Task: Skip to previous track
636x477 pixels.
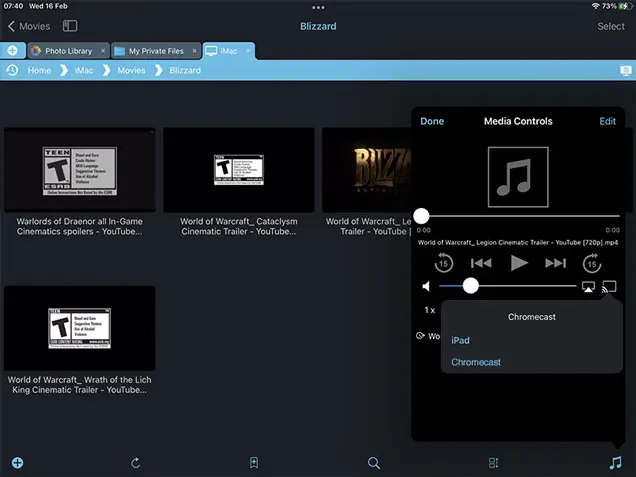Action: [x=481, y=263]
